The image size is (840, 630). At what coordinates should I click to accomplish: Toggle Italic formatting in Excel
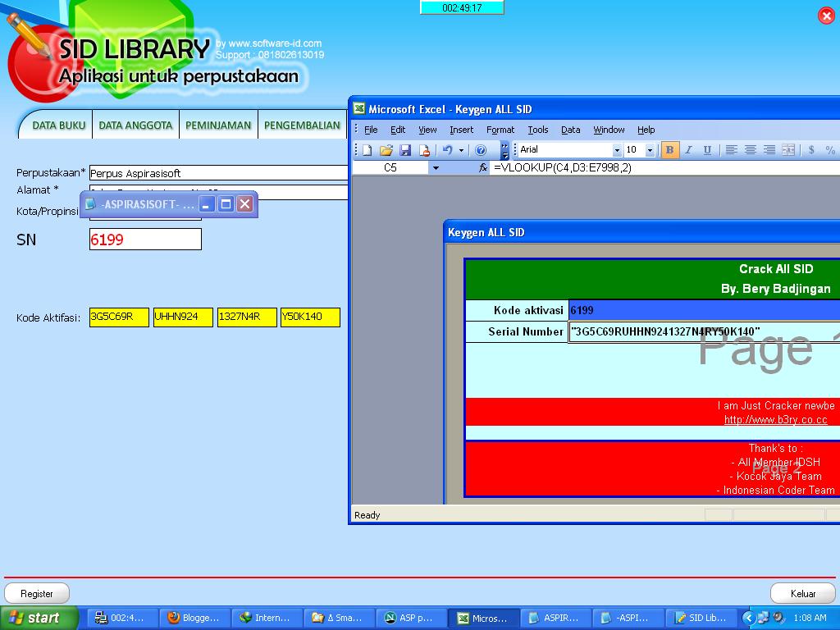point(689,150)
